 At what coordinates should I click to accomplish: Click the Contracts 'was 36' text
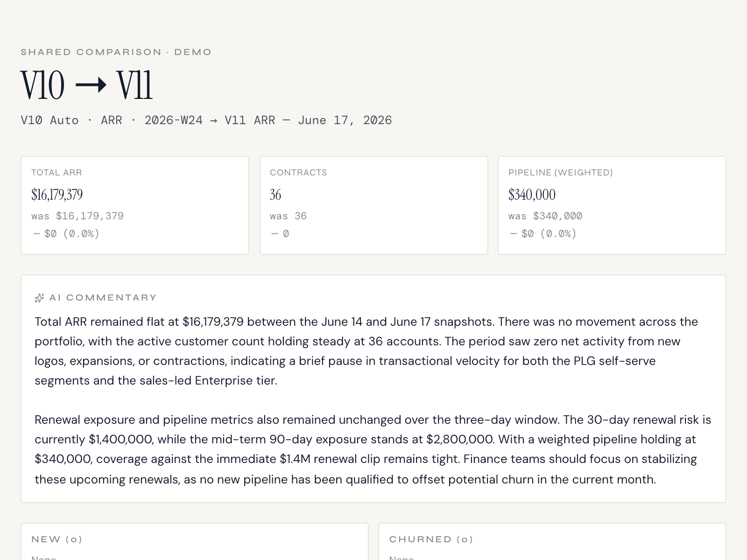click(288, 216)
